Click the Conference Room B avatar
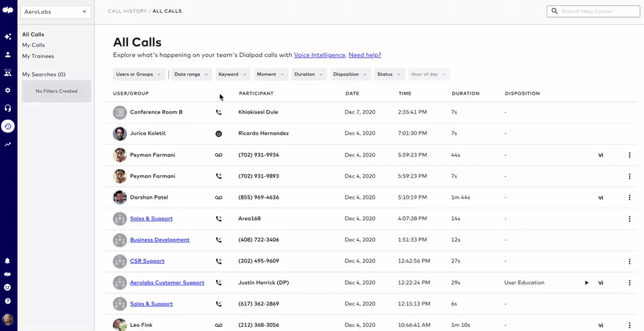This screenshot has height=331, width=644. pyautogui.click(x=120, y=112)
